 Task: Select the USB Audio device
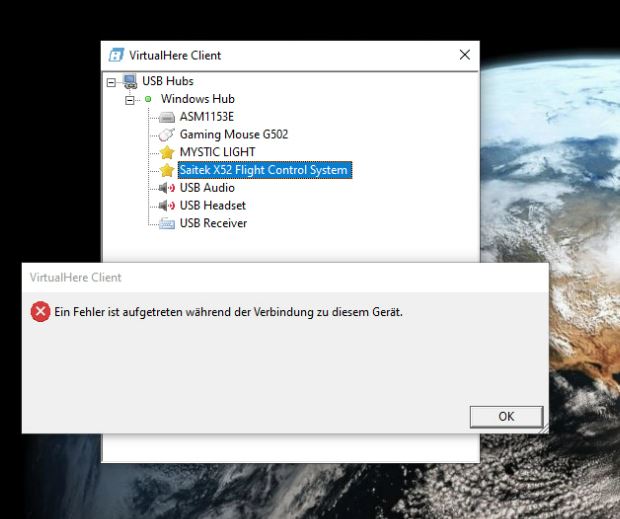pyautogui.click(x=207, y=188)
